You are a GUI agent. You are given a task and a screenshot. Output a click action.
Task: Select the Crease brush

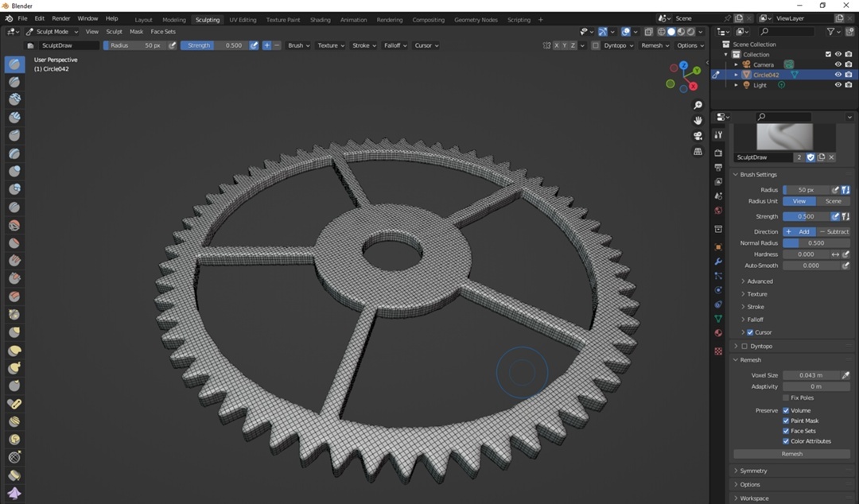15,207
